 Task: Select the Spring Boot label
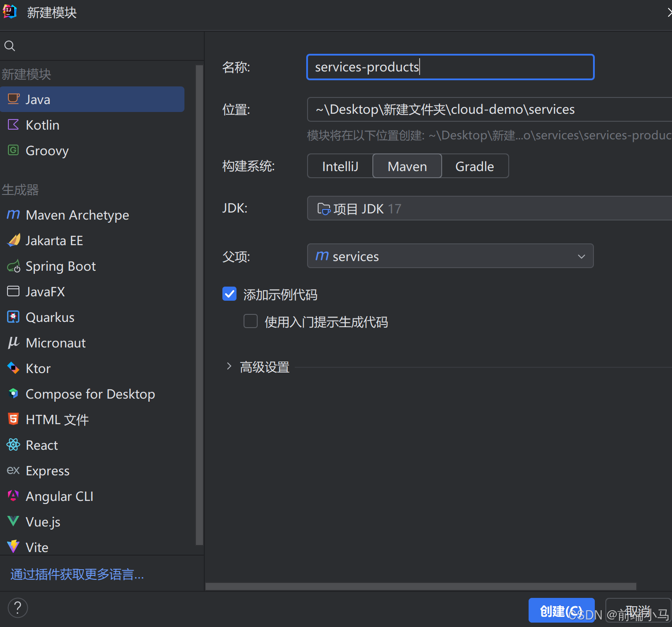60,266
